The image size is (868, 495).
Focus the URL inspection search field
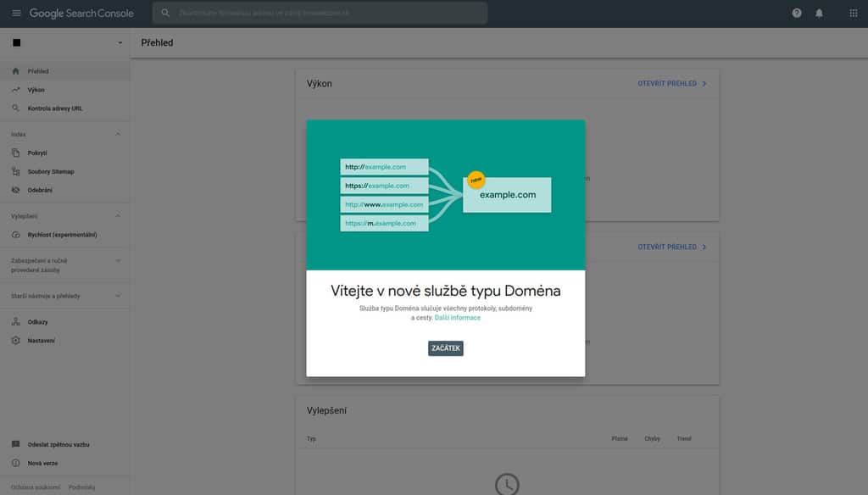coord(320,13)
